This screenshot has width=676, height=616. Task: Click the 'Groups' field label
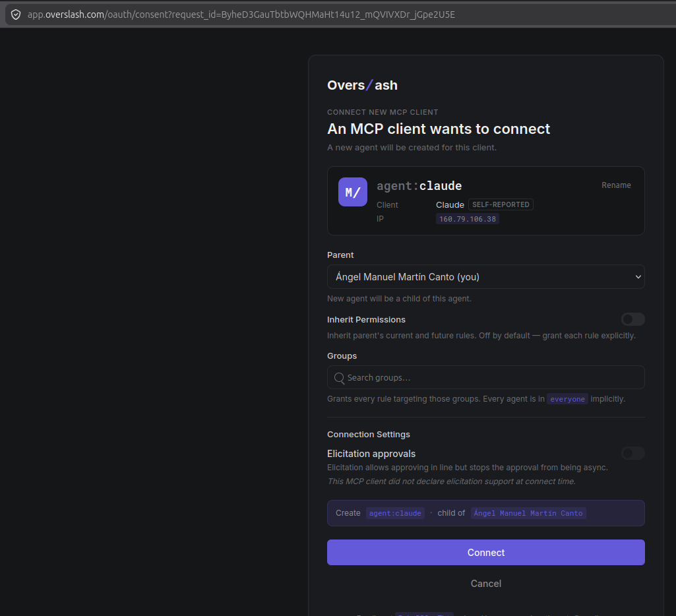(342, 356)
